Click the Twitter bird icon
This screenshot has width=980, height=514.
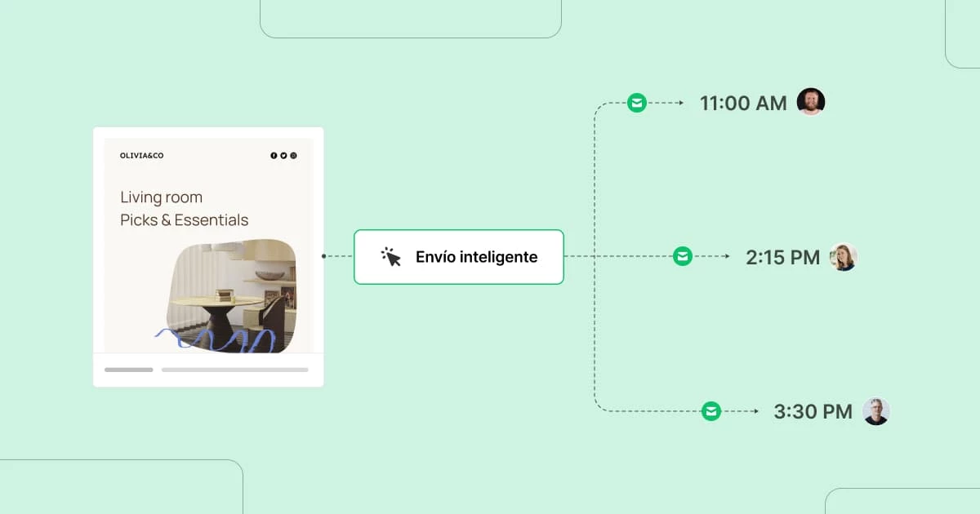click(283, 156)
